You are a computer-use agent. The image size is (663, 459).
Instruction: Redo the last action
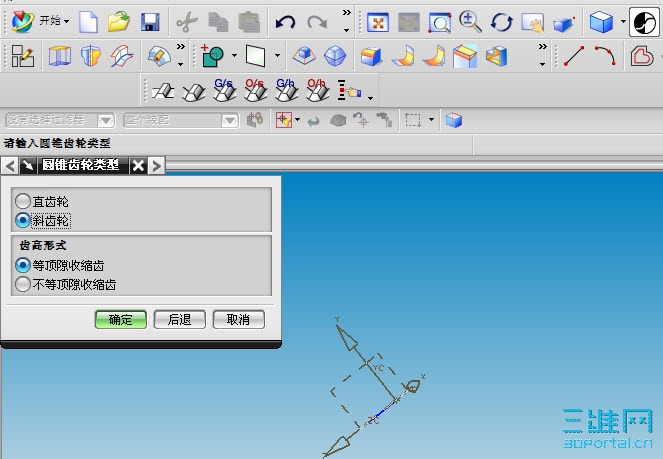317,22
